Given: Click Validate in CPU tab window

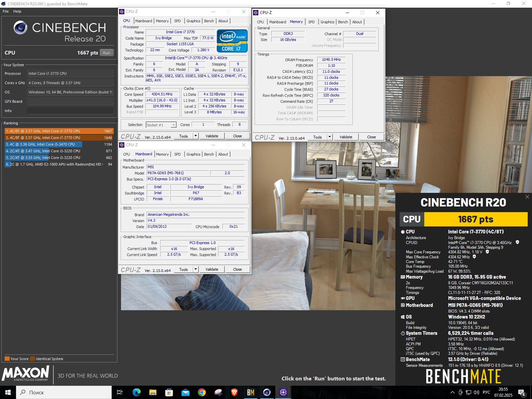Looking at the screenshot, I should pyautogui.click(x=212, y=136).
